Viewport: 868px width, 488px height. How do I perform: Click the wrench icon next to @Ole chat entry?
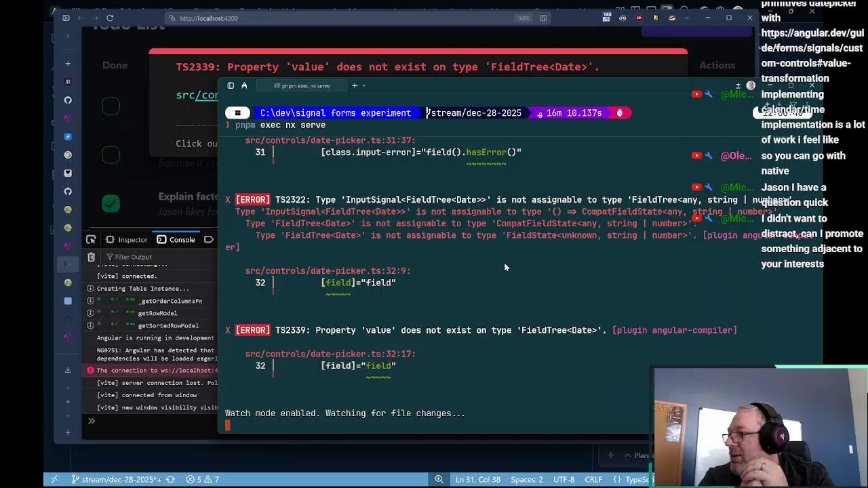[709, 156]
